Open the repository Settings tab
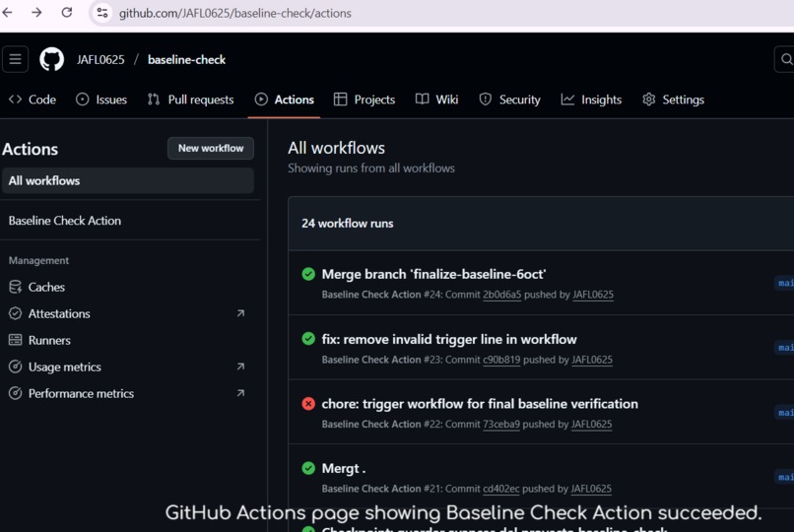 click(x=673, y=100)
